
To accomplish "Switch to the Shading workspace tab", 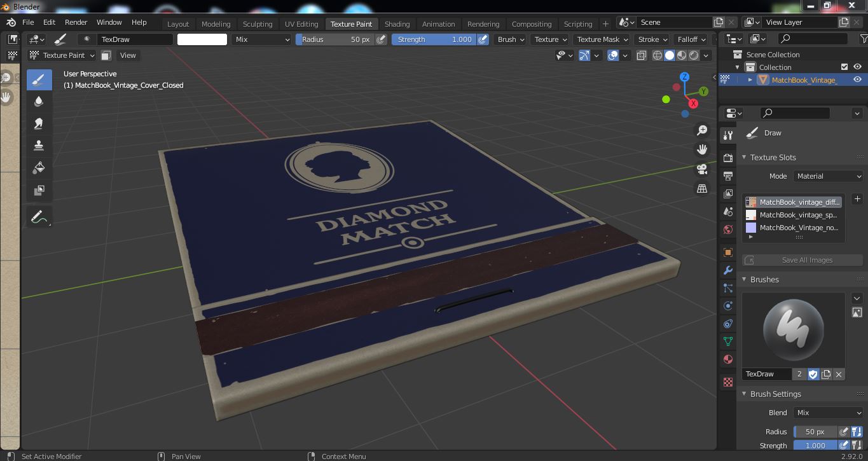I will (x=397, y=24).
